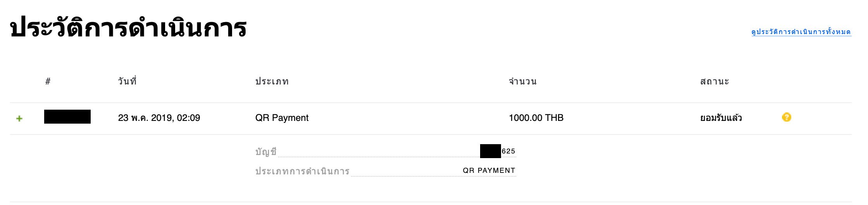Click the account number ending 625

coord(508,151)
